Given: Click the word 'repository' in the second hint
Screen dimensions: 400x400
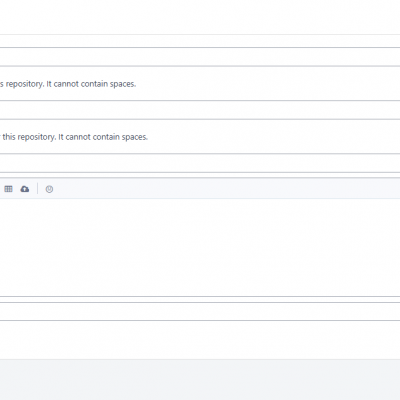Looking at the screenshot, I should click(36, 137).
